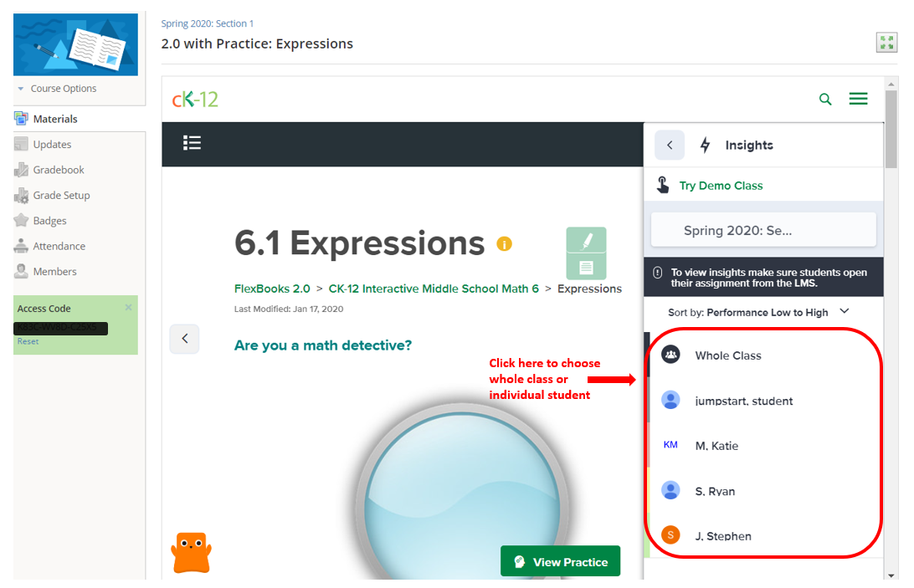Open CK-12 Interactive Middle School Math 6 link
The image size is (914, 588).
(x=434, y=289)
